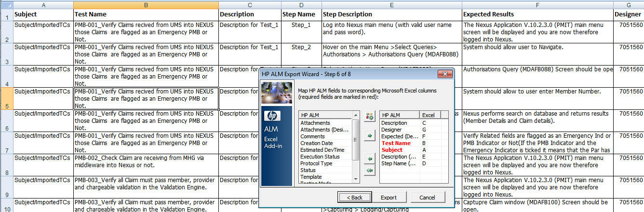The image size is (644, 212).
Task: Close the HP ALM Export Wizard dialog
Action: point(445,74)
